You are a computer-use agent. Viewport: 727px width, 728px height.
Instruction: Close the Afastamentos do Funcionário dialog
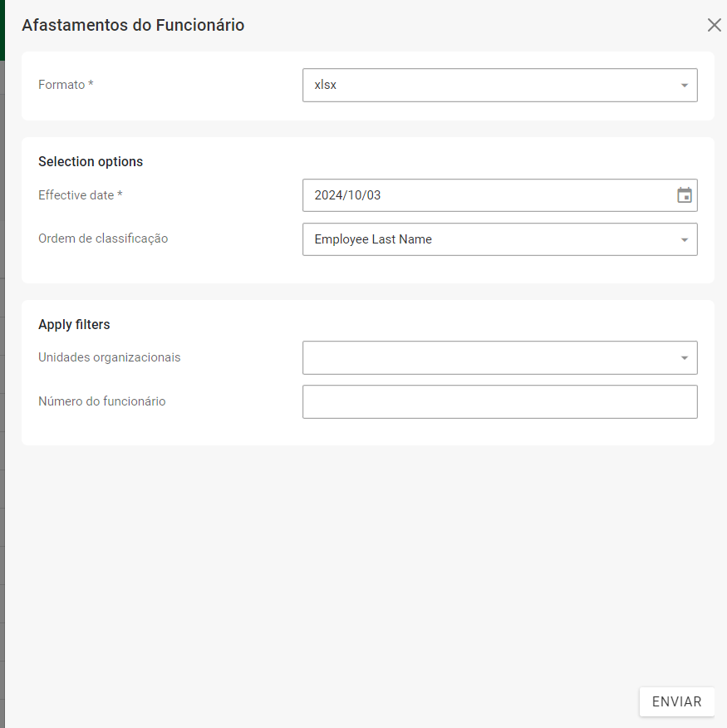coord(714,25)
